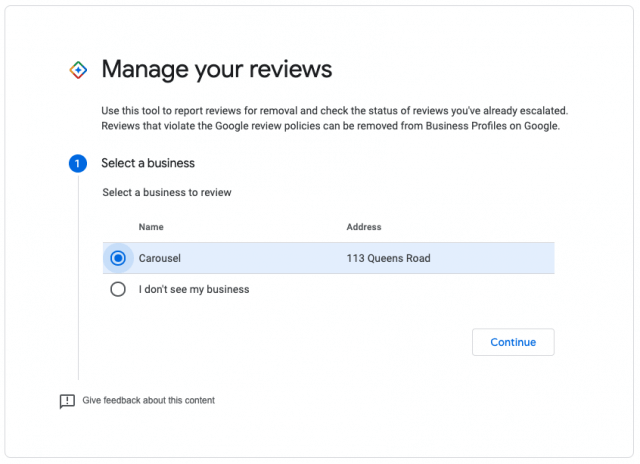Click the Continue button

pos(513,342)
